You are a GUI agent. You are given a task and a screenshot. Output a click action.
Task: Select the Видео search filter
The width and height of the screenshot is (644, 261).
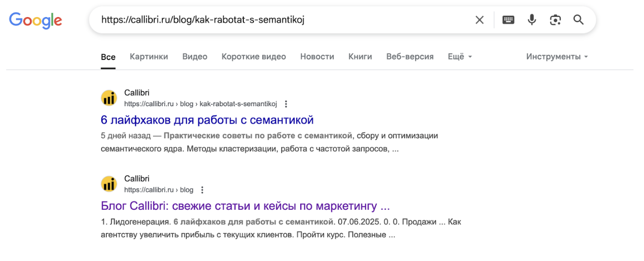[x=195, y=56]
